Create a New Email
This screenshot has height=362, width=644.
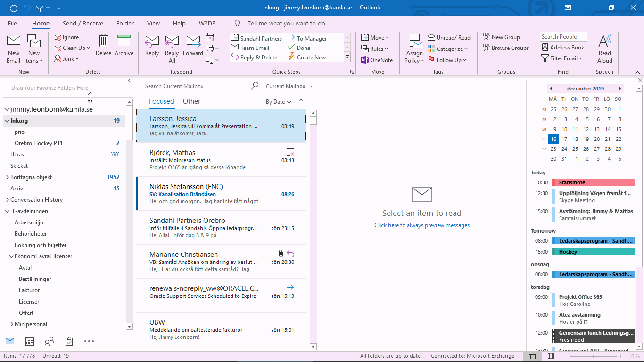pyautogui.click(x=13, y=49)
